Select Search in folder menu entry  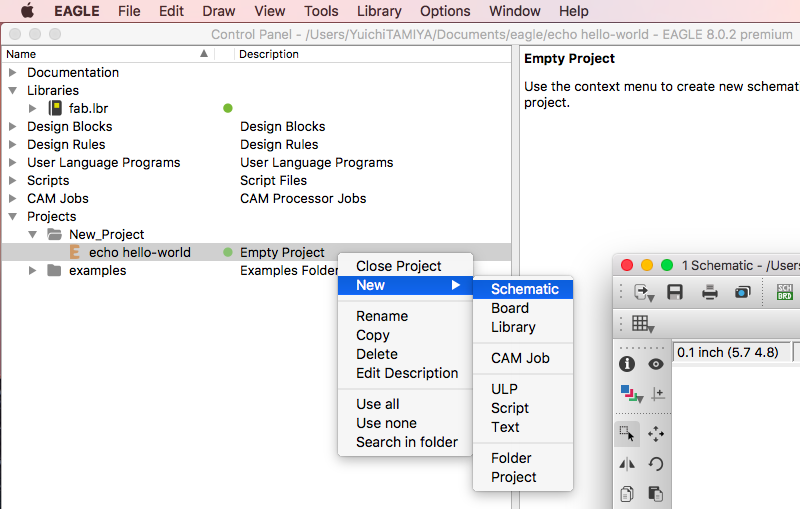(406, 442)
